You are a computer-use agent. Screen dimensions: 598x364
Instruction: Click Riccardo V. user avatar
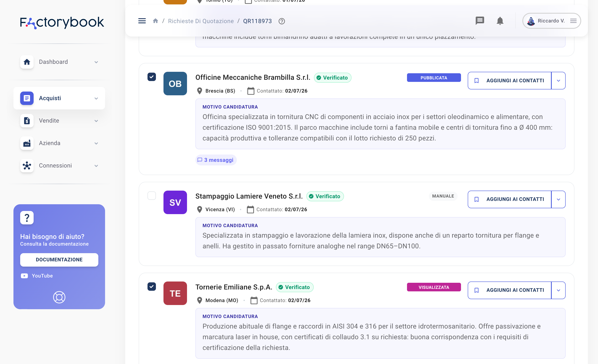(531, 21)
